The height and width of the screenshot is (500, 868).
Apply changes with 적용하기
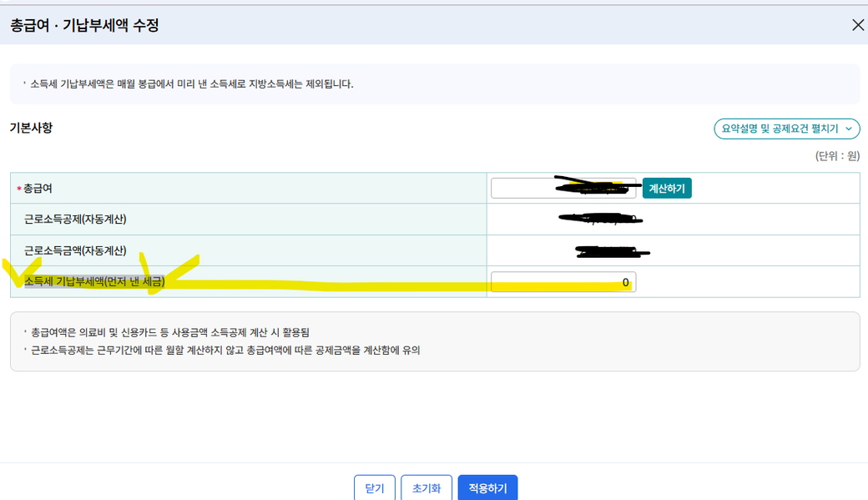click(x=487, y=487)
